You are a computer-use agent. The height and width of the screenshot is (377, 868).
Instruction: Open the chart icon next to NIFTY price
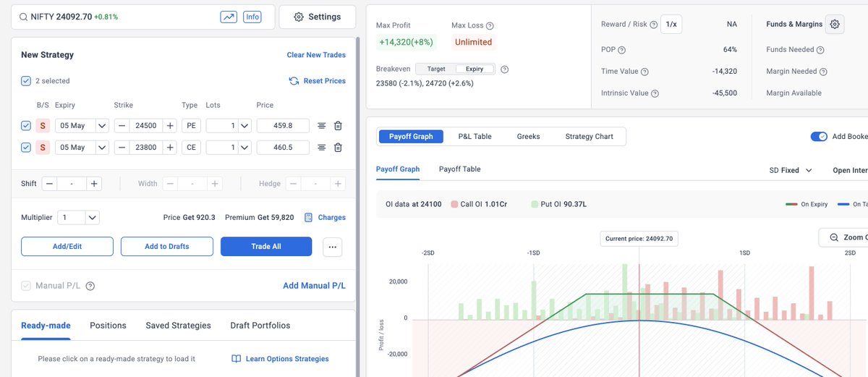[229, 17]
